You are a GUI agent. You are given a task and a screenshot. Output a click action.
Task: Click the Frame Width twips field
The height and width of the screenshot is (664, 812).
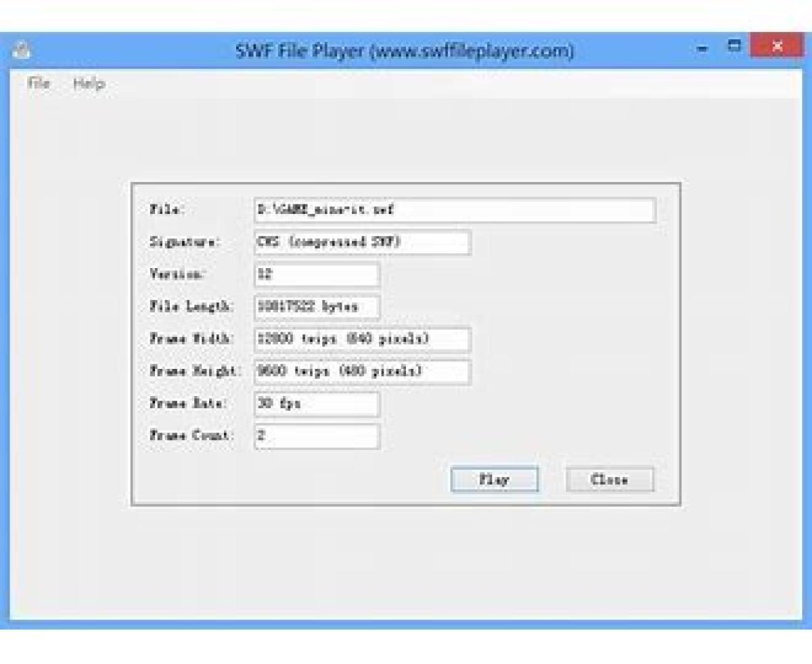[362, 339]
